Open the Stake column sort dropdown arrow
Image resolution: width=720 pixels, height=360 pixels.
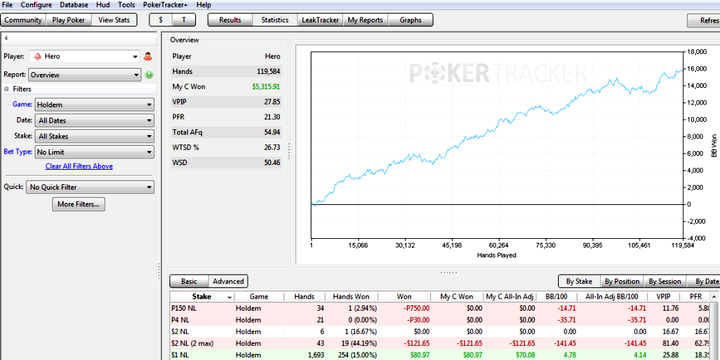pos(230,297)
